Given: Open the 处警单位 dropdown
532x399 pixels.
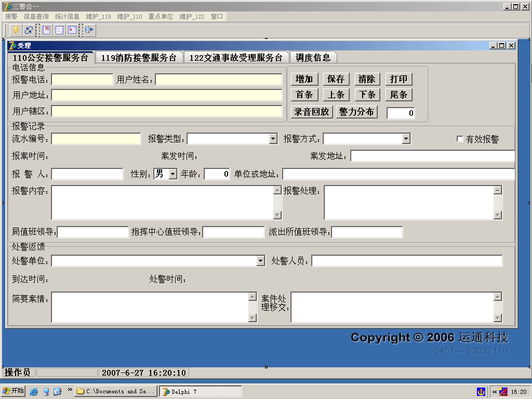Looking at the screenshot, I should [x=261, y=261].
